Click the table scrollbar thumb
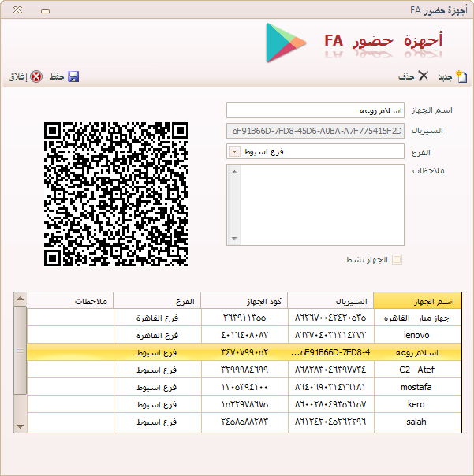The height and width of the screenshot is (476, 474). 20,351
